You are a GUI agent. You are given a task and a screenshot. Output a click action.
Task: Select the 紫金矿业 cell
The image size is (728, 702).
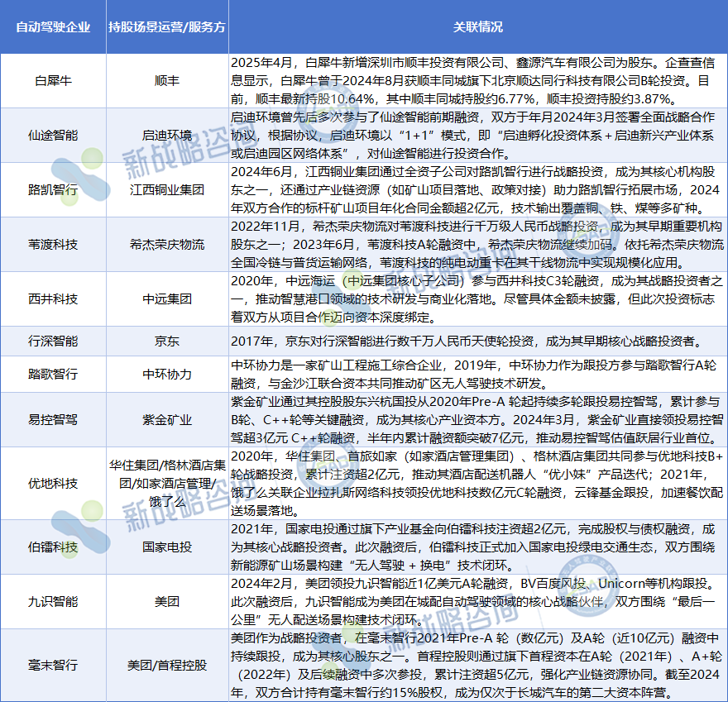coord(166,420)
